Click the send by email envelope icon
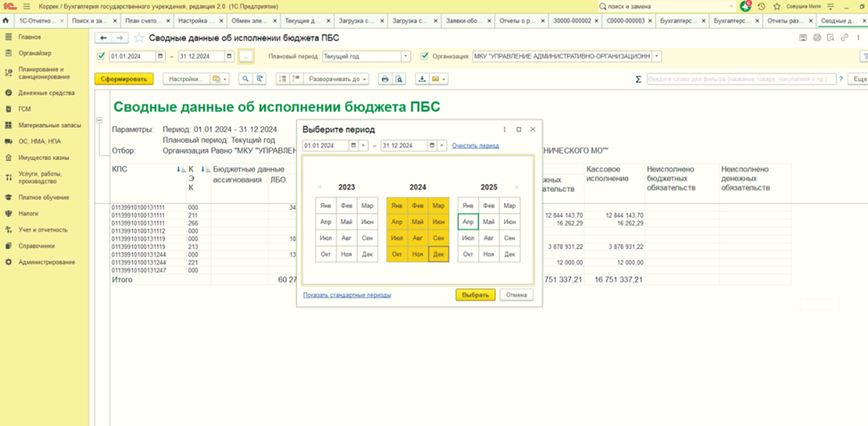The height and width of the screenshot is (426, 868). coord(435,79)
